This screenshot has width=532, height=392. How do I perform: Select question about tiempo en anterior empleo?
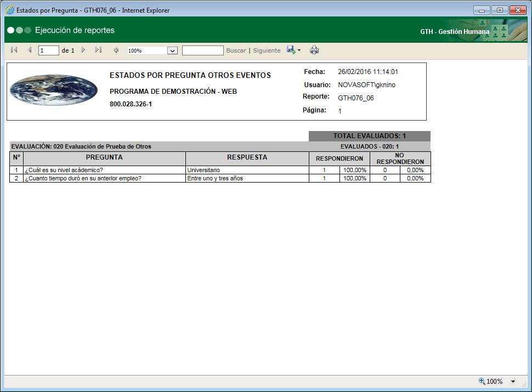pyautogui.click(x=83, y=178)
